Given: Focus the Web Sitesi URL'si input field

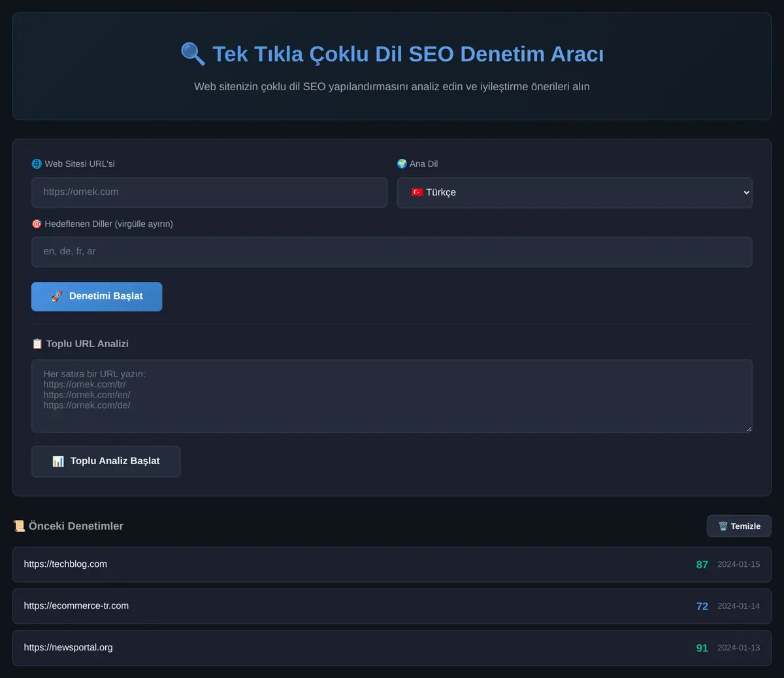Looking at the screenshot, I should pyautogui.click(x=209, y=193).
